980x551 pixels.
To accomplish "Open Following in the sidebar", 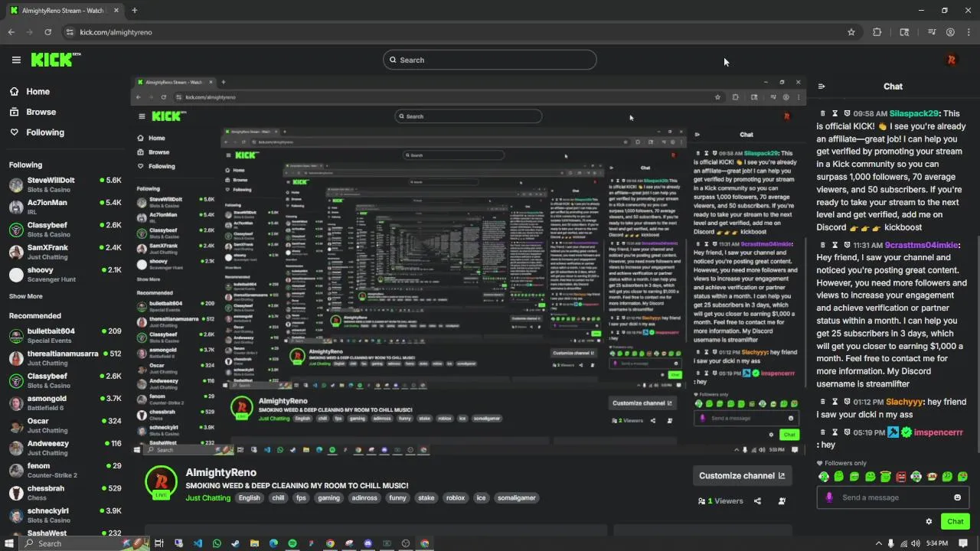I will tap(38, 132).
